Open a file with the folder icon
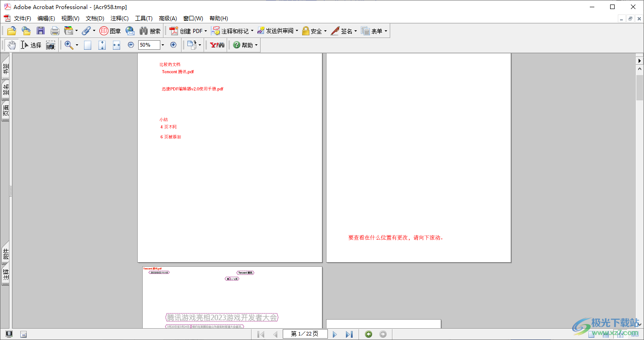The width and height of the screenshot is (644, 340). (12, 31)
